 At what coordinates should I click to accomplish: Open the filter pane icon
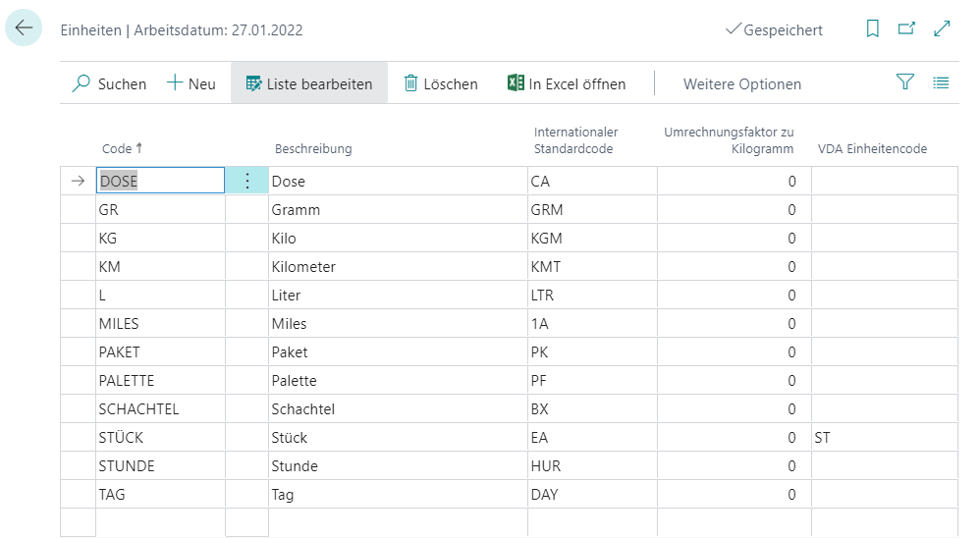[905, 83]
